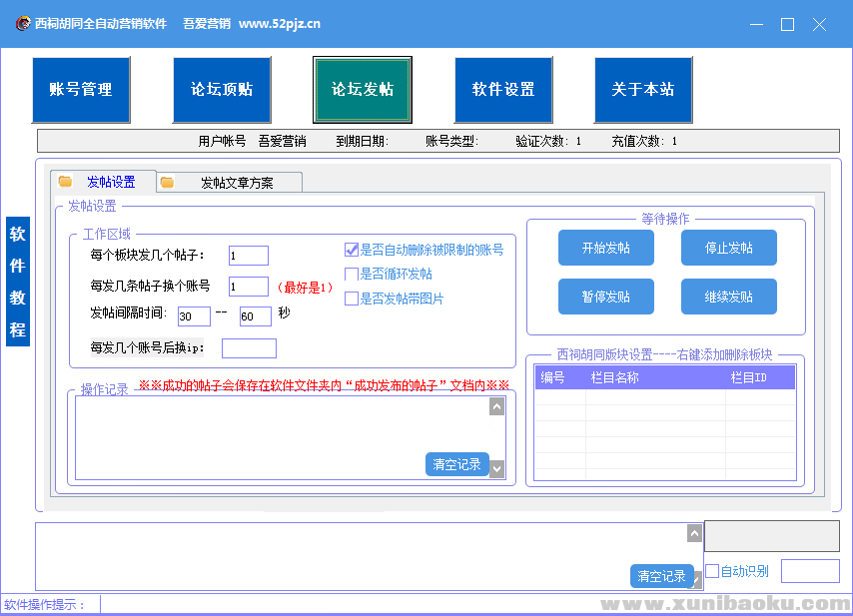This screenshot has width=853, height=616.
Task: Switch to 发帖文章方案 tab
Action: pyautogui.click(x=236, y=183)
